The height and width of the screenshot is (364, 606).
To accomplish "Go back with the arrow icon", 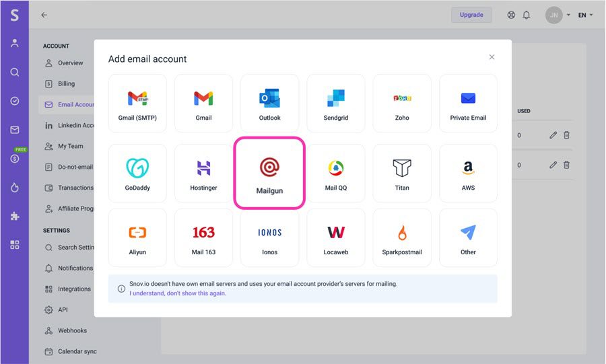I will (44, 15).
